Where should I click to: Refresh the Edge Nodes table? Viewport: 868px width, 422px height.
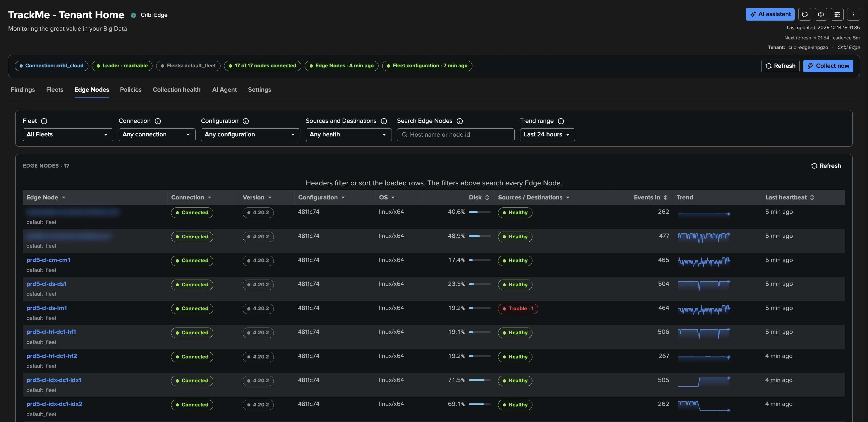click(826, 166)
